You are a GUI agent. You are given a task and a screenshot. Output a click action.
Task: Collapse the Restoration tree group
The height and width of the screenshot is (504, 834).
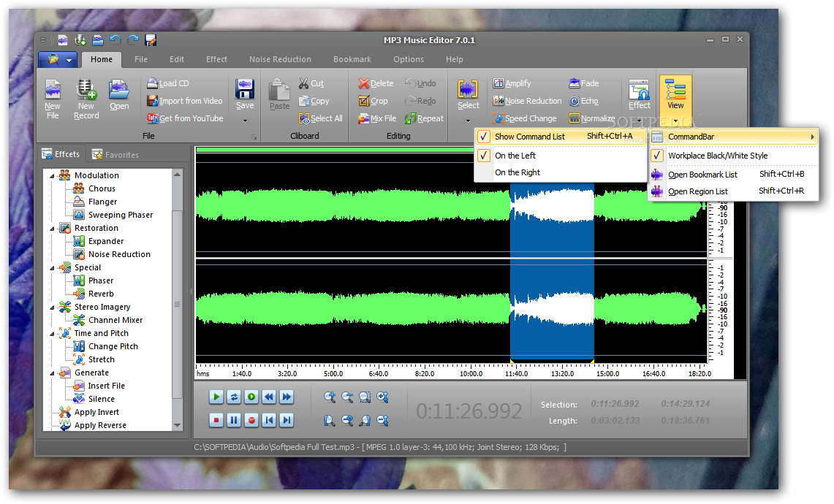[x=52, y=228]
